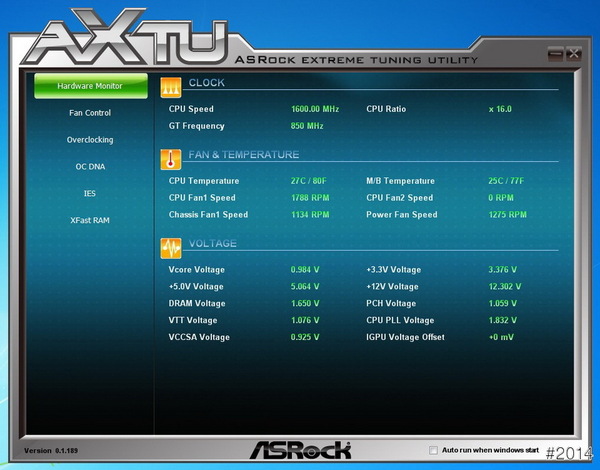Click the version number text
The width and height of the screenshot is (600, 470).
pos(51,451)
